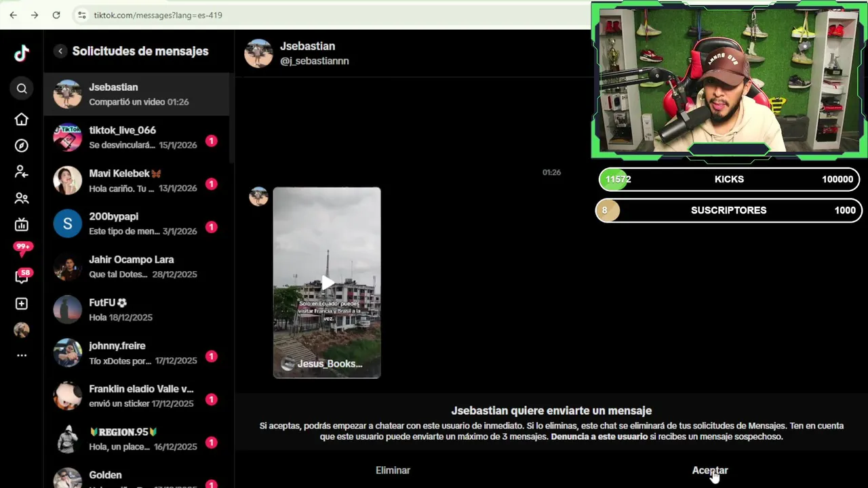The height and width of the screenshot is (488, 868).
Task: Click the TikTok logo icon
Action: (x=22, y=54)
